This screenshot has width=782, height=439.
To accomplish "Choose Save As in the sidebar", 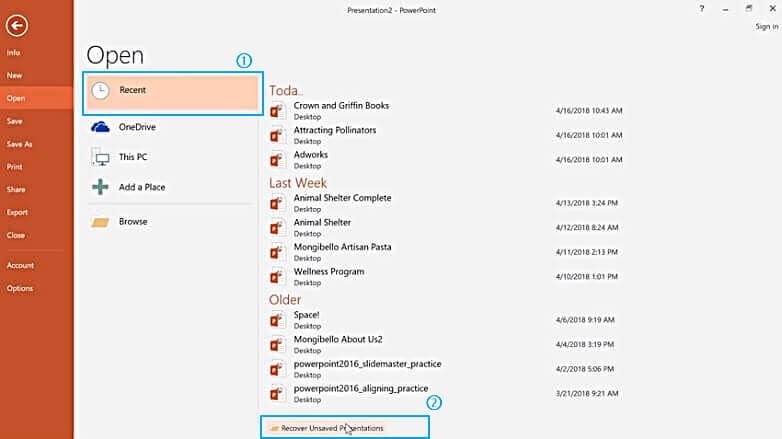I will tap(19, 144).
